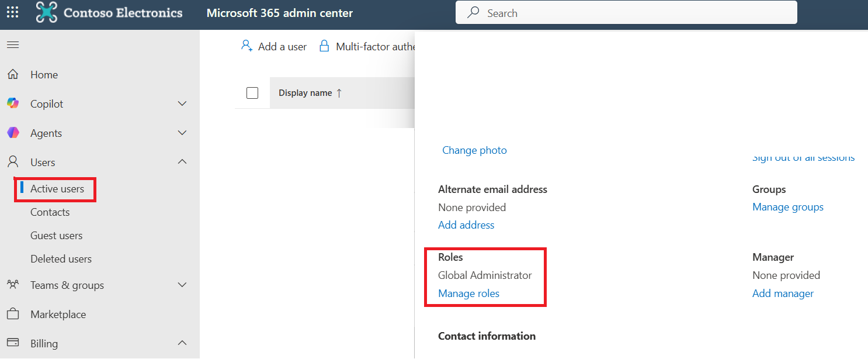The height and width of the screenshot is (359, 868).
Task: Collapse the Users menu chevron
Action: (182, 161)
